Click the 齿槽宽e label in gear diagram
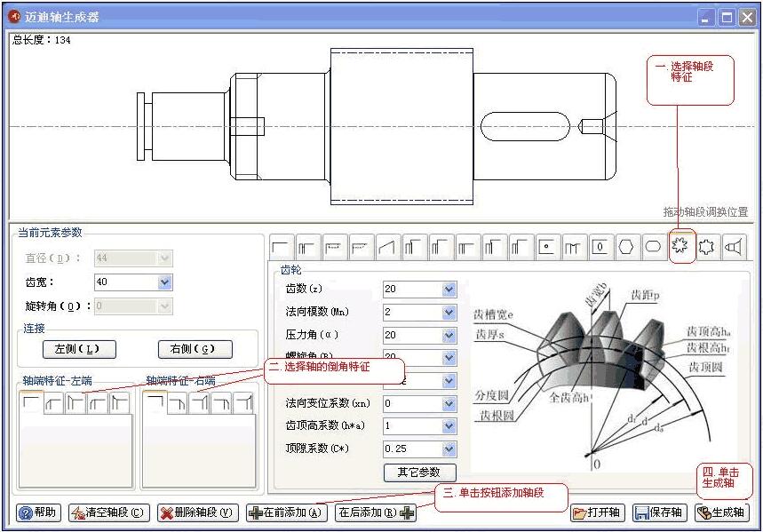 click(x=494, y=315)
